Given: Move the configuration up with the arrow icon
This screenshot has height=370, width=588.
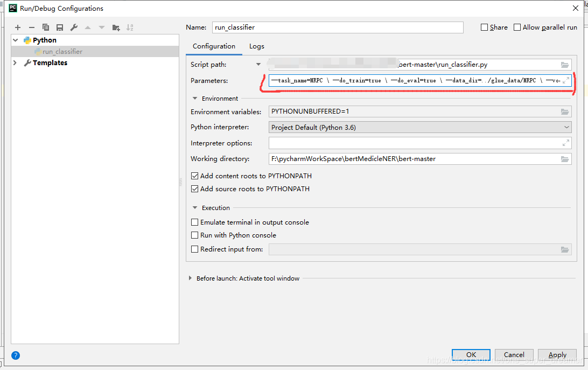Looking at the screenshot, I should [x=88, y=27].
